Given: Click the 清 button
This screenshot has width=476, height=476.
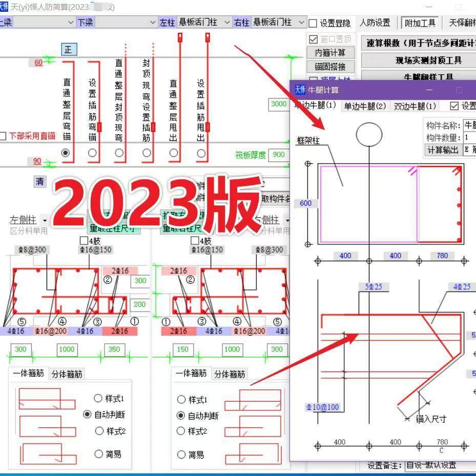Looking at the screenshot, I should tap(40, 181).
